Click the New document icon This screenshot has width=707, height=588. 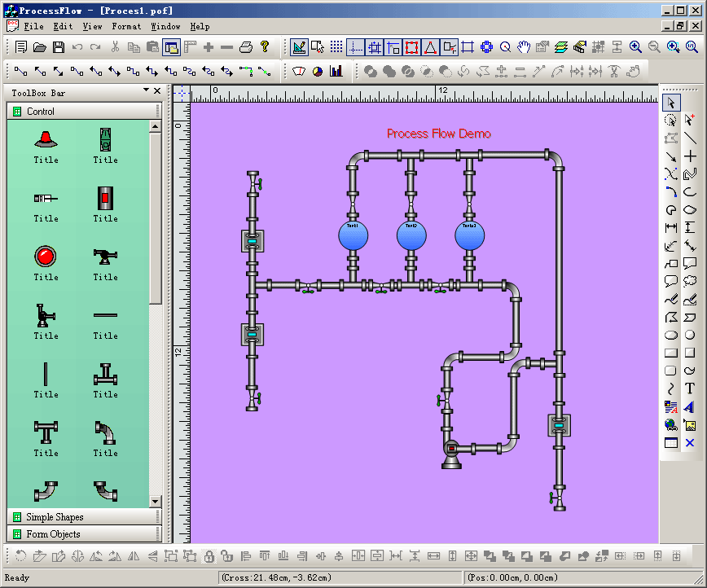[20, 47]
